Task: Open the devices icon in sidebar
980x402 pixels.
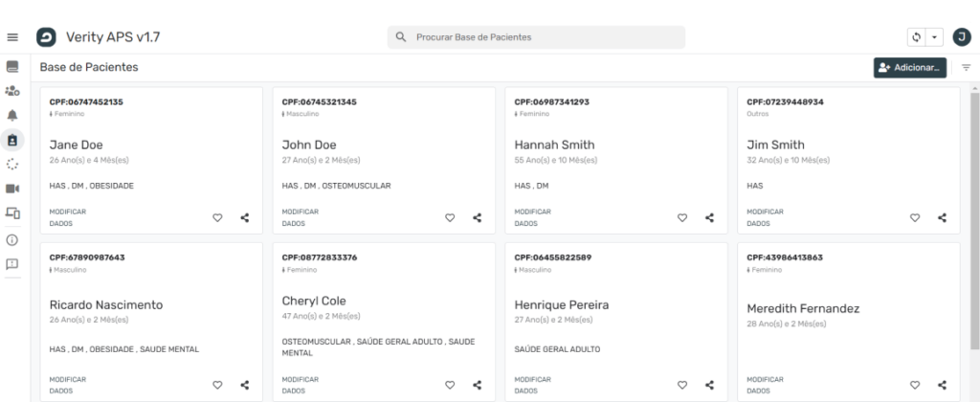Action: click(12, 213)
